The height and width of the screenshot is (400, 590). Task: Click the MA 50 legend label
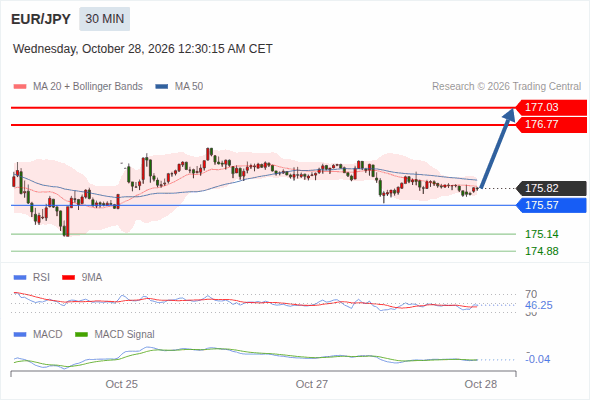coord(189,87)
